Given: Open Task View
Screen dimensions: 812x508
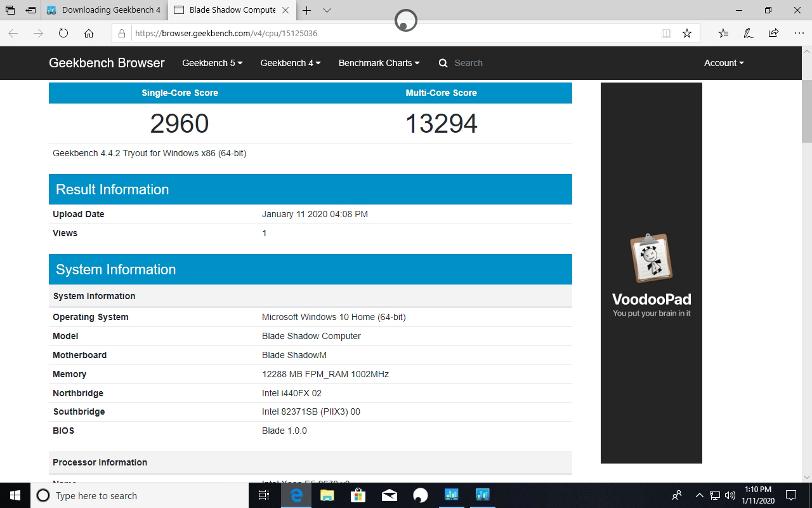Looking at the screenshot, I should pyautogui.click(x=265, y=495).
